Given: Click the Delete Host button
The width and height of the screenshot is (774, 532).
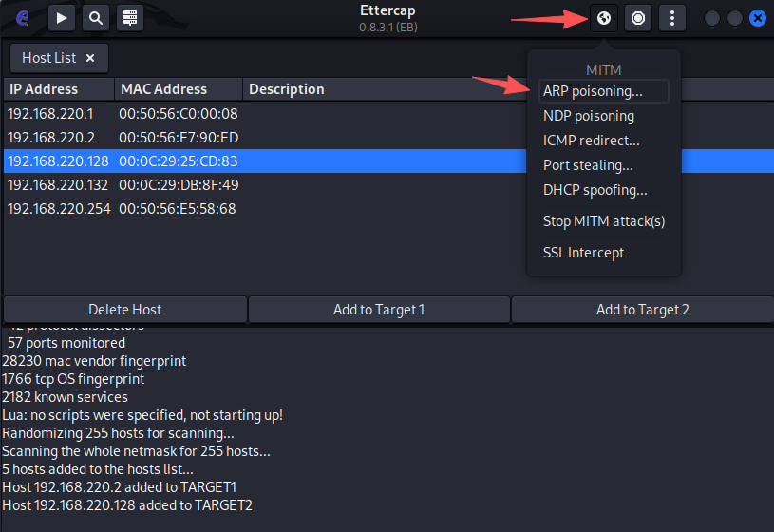Looking at the screenshot, I should coord(125,310).
